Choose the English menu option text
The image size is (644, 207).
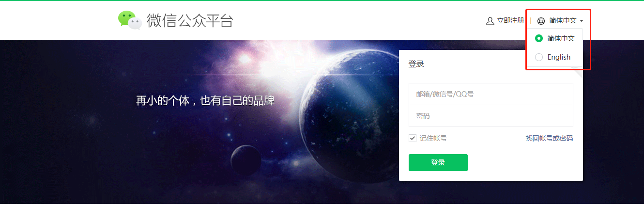pyautogui.click(x=559, y=57)
